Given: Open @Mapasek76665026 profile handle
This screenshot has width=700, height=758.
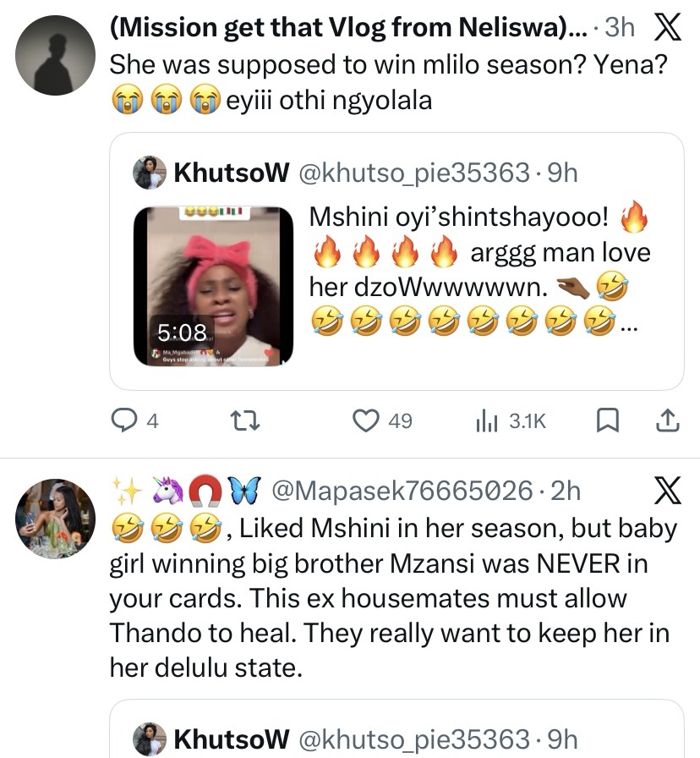Looking at the screenshot, I should coord(401,491).
